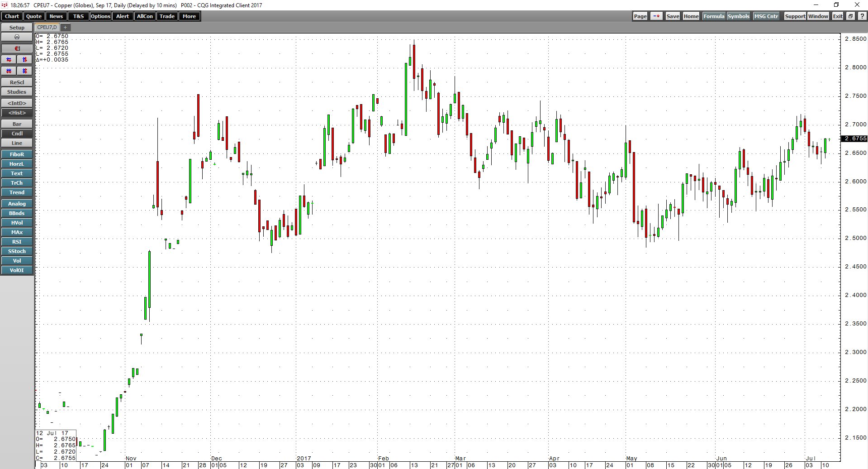868x469 pixels.
Task: Toggle the Vol volume study
Action: [17, 261]
